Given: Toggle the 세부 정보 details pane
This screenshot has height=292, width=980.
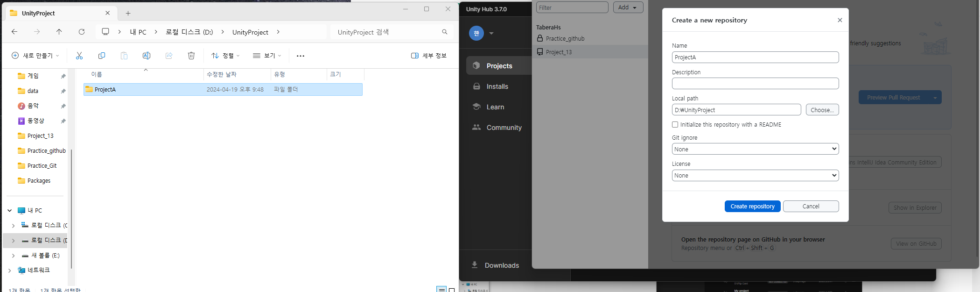Looking at the screenshot, I should coord(429,56).
